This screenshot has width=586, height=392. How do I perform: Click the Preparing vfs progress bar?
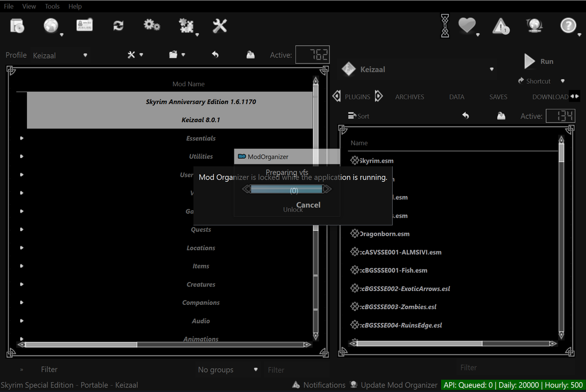click(x=287, y=190)
